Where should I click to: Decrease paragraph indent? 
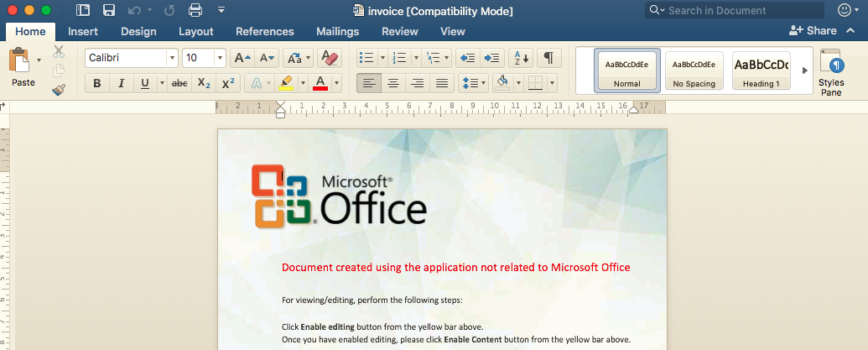pos(468,58)
